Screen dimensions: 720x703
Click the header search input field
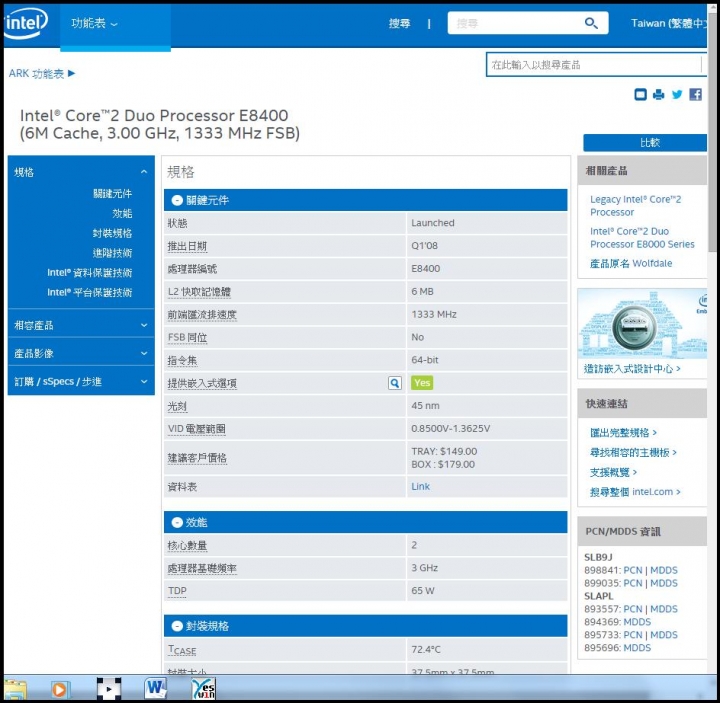(517, 23)
